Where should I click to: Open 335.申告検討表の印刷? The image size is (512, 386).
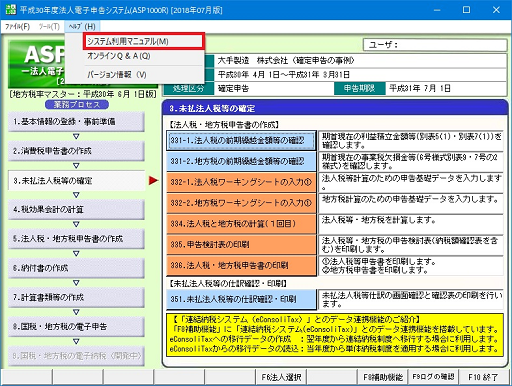pyautogui.click(x=241, y=245)
